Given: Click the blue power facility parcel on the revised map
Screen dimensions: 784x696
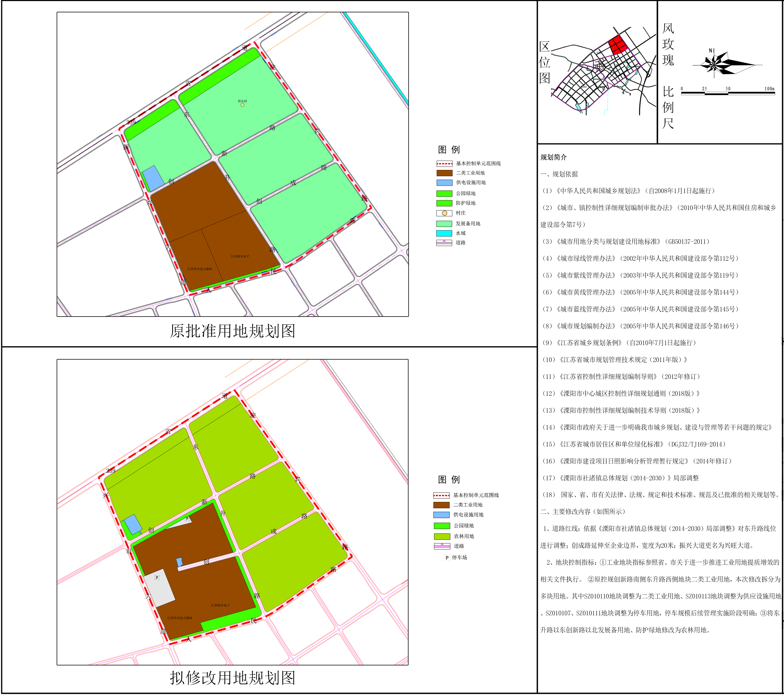Looking at the screenshot, I should point(133,525).
